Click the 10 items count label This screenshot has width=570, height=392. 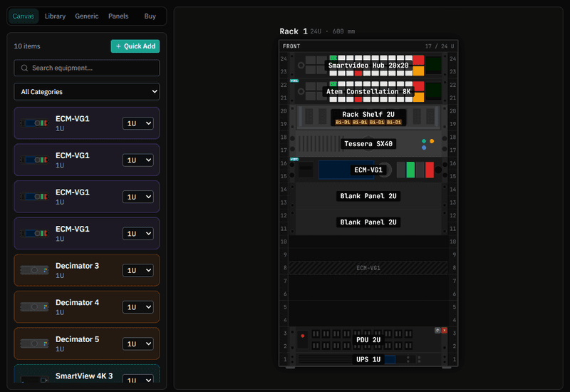pos(27,46)
